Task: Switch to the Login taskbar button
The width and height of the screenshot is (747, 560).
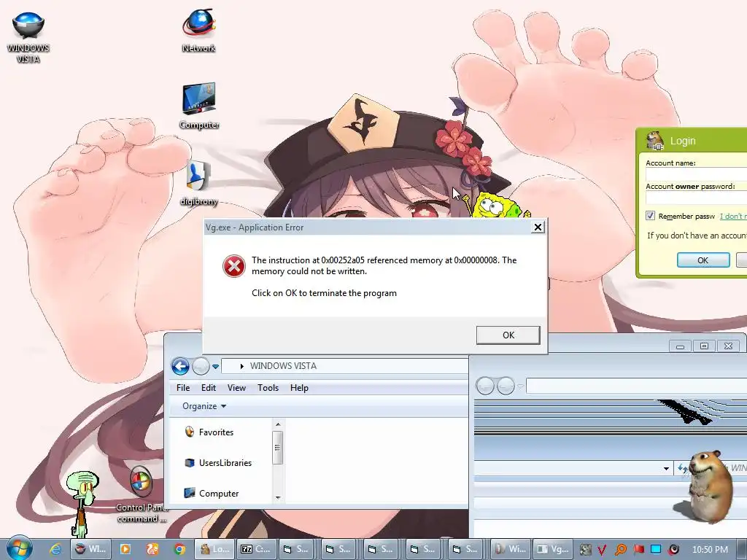Action: pos(215,549)
